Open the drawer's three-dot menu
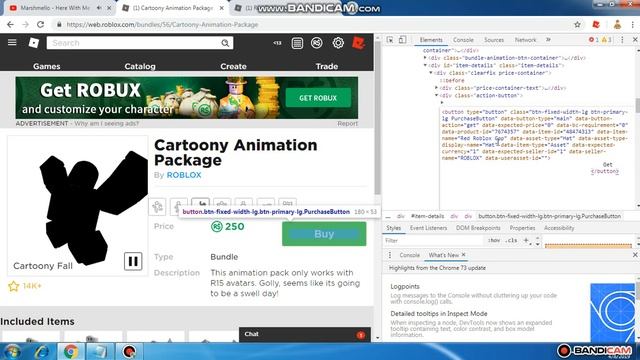 tap(390, 255)
